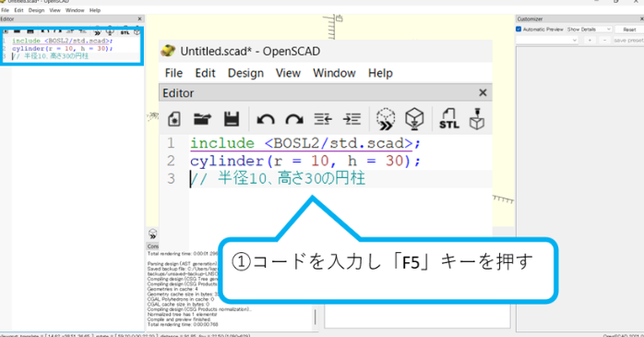Click the enlarged Render cube icon
Viewport: 644px width, 337px height.
[x=414, y=119]
